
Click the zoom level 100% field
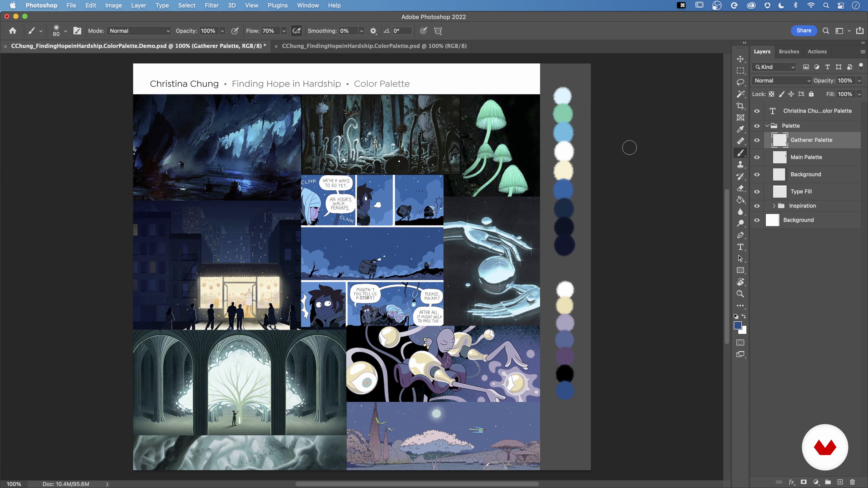[x=14, y=484]
